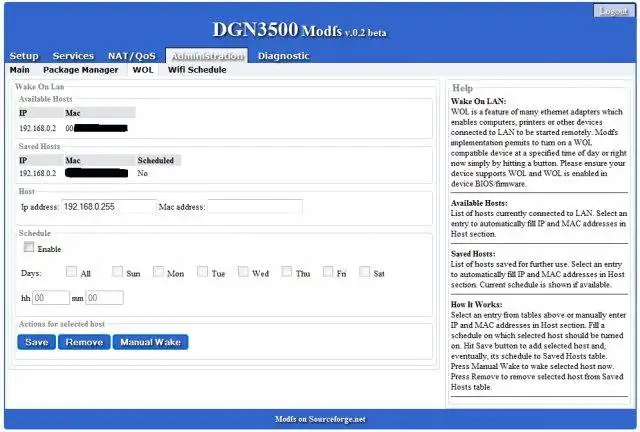
Task: Check the All days checkbox
Action: (71, 272)
